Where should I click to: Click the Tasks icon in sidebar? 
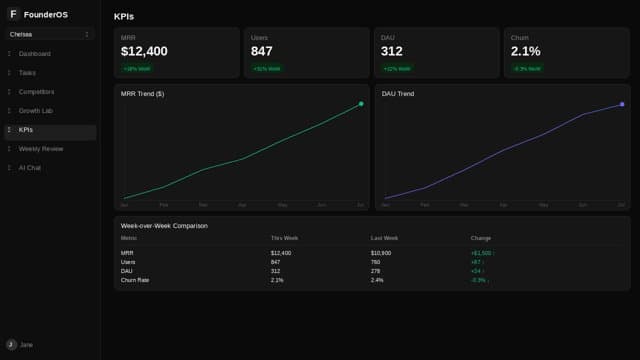9,73
